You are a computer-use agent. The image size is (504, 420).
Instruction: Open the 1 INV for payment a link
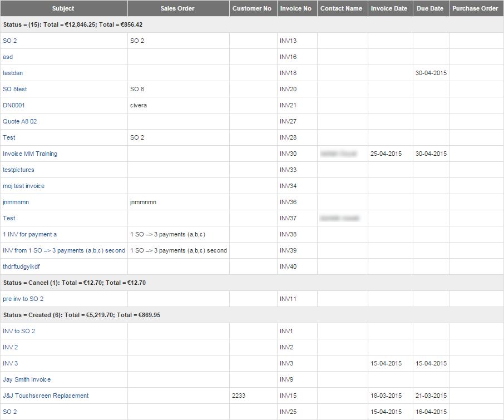click(x=29, y=234)
